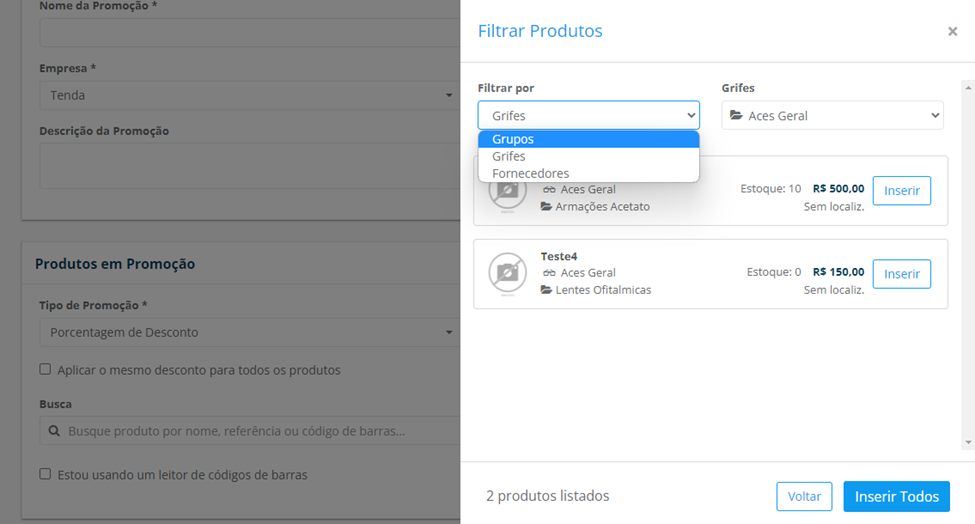The image size is (975, 524).
Task: Open the Tipo de Promoção dropdown
Action: point(249,333)
